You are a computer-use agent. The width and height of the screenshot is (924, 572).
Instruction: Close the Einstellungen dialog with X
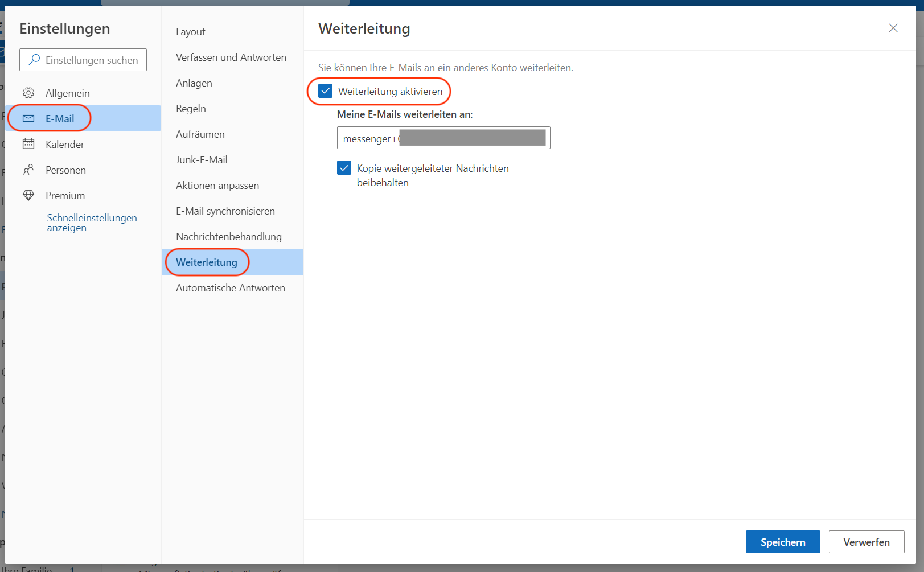pyautogui.click(x=893, y=28)
